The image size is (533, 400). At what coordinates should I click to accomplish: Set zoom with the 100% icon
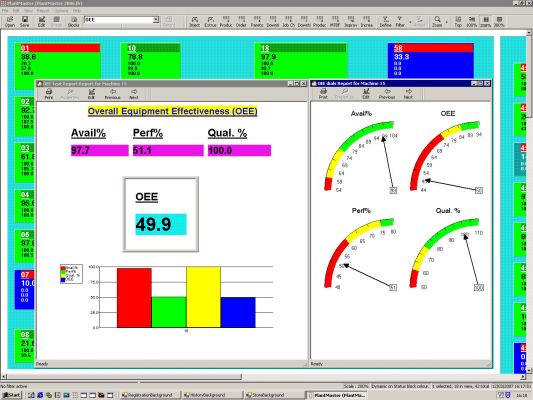(471, 21)
